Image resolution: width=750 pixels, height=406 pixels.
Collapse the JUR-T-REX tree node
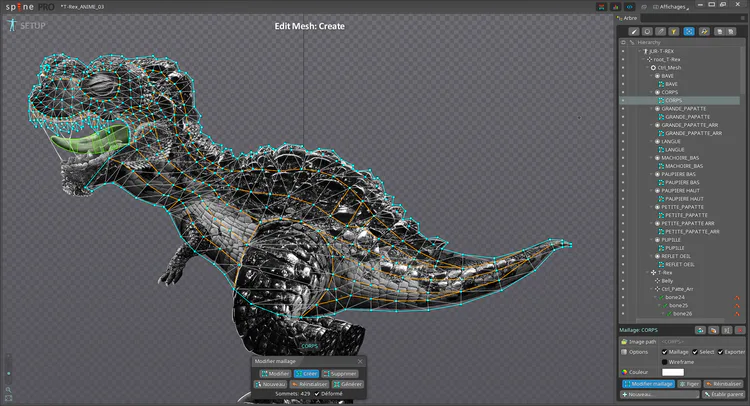pos(640,51)
